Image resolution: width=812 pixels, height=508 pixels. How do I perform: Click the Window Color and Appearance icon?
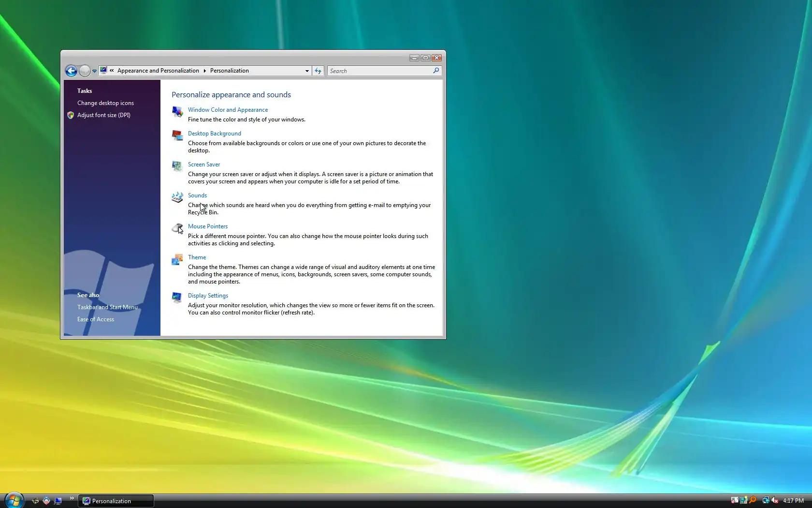(177, 112)
